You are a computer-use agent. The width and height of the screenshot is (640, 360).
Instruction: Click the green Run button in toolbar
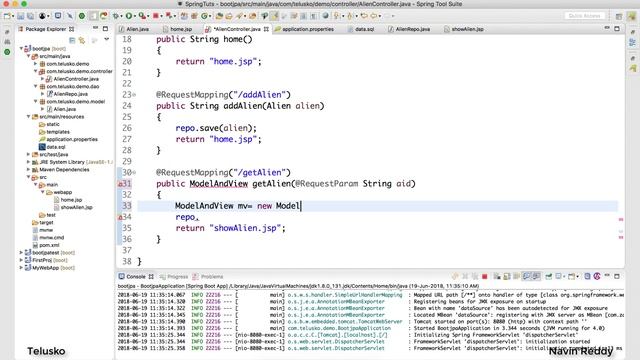click(x=129, y=16)
